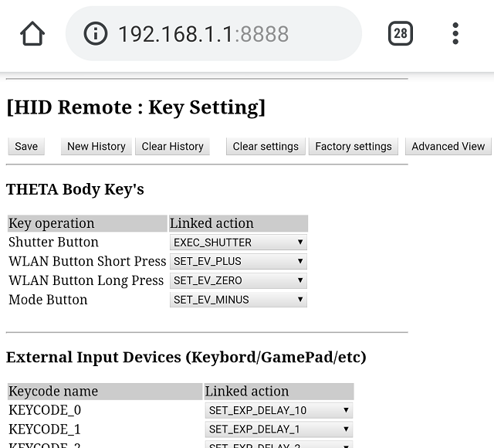The width and height of the screenshot is (494, 448).
Task: Click the HID Remote Key Setting heading
Action: 136,107
